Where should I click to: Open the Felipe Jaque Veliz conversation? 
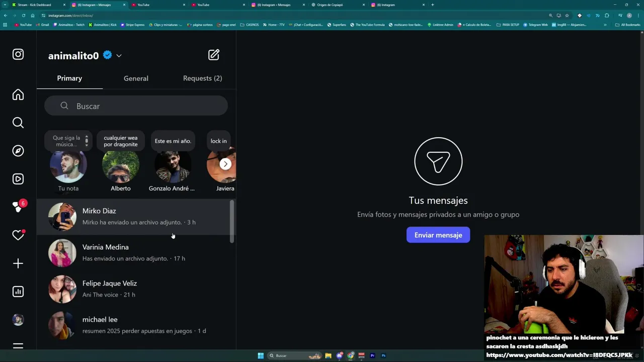point(133,289)
